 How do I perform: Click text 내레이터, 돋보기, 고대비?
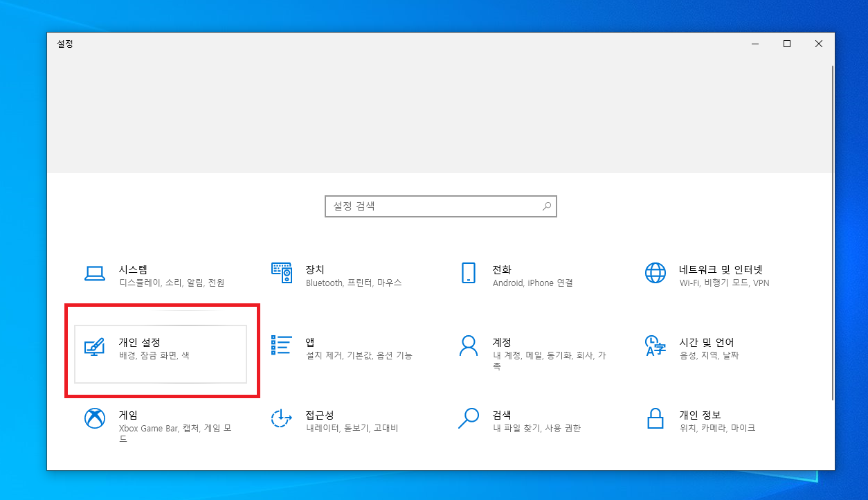coord(352,428)
